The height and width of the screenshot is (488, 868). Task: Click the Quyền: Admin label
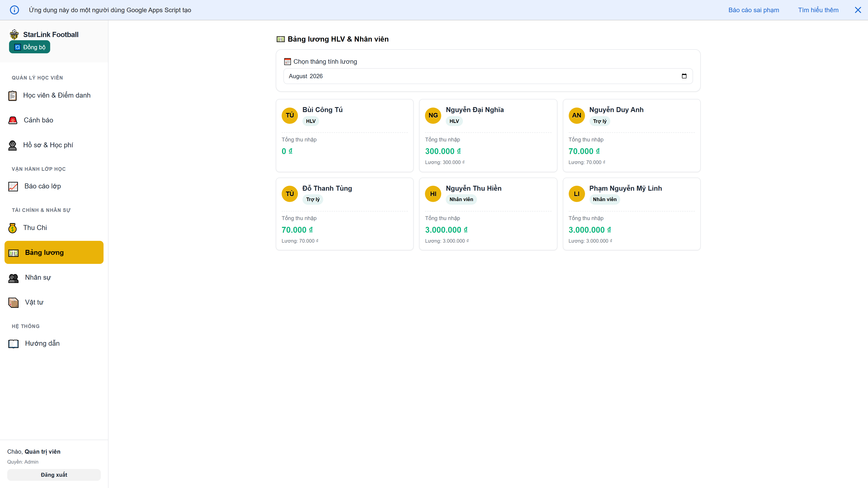click(x=23, y=462)
